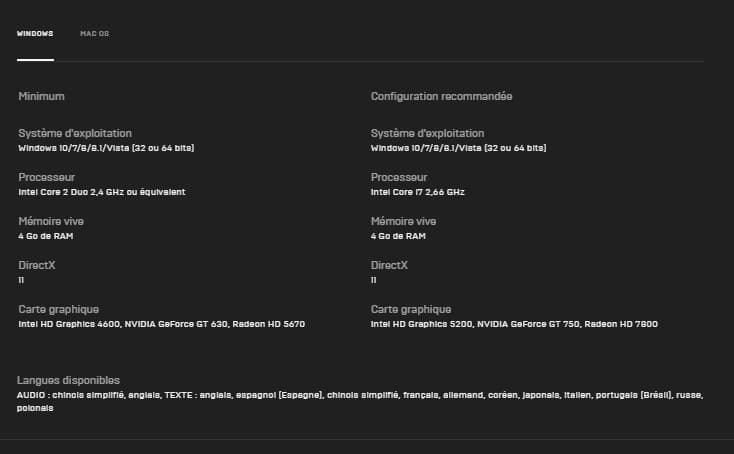The height and width of the screenshot is (454, 734).
Task: Click the recommended Système d'exploitation label
Action: coord(427,133)
